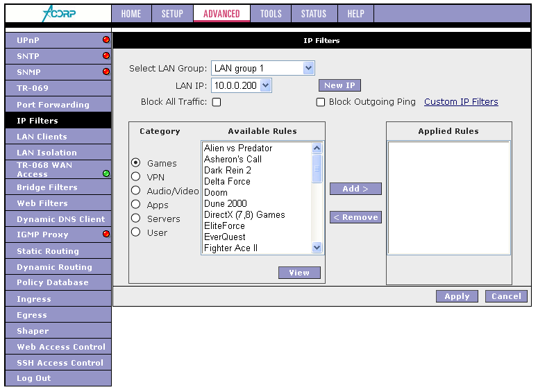Open IGMP Proxy page
538x392 pixels.
click(58, 235)
